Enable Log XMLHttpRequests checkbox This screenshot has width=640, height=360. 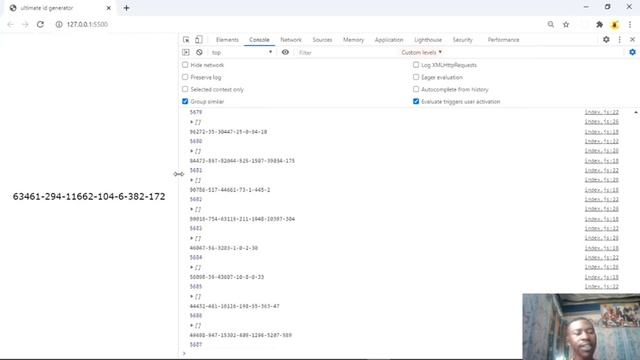point(416,65)
